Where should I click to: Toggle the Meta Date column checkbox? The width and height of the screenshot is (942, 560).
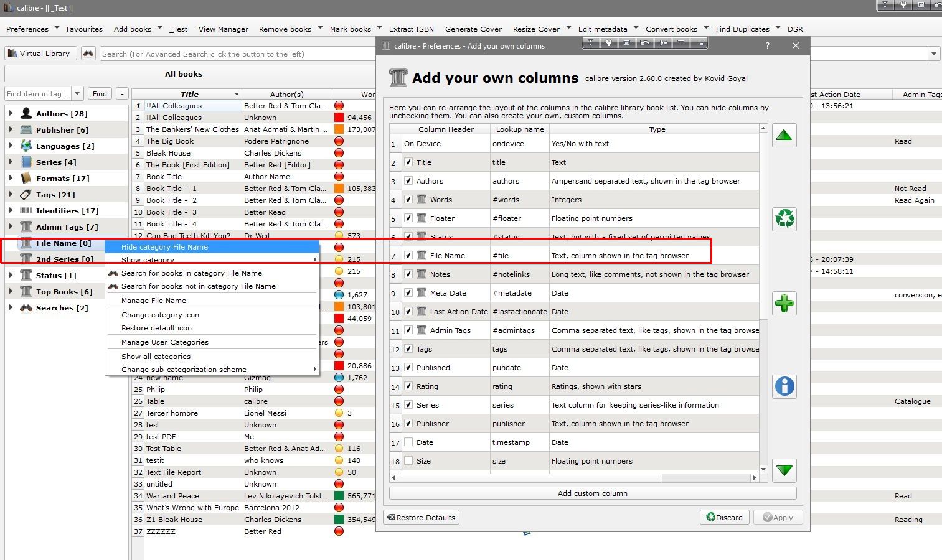click(408, 292)
